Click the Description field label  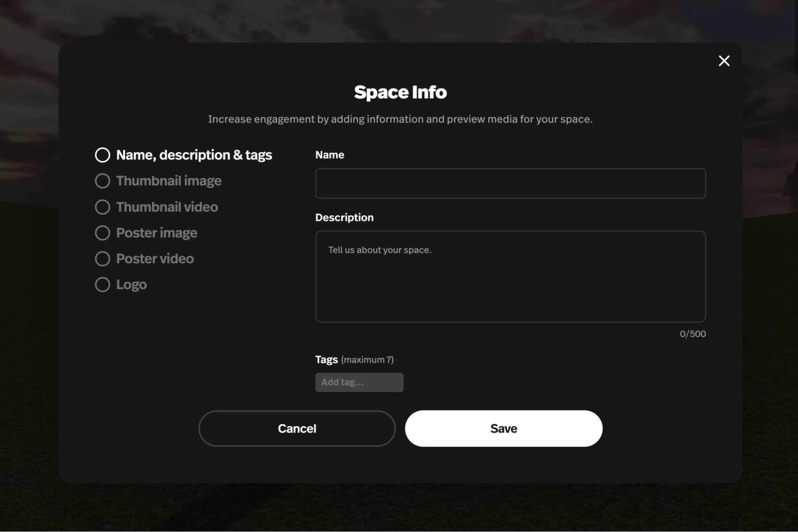pyautogui.click(x=344, y=218)
